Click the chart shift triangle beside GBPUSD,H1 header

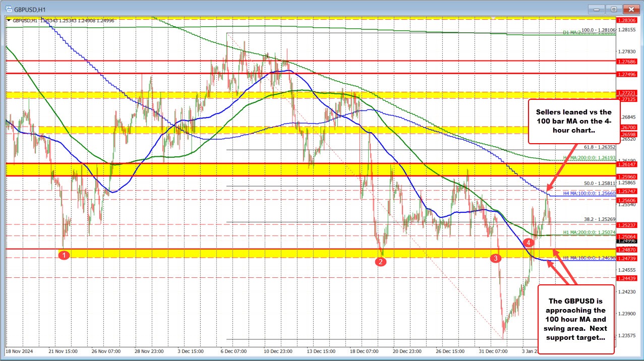tap(9, 21)
